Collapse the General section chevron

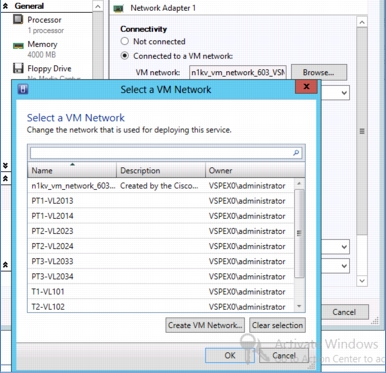(6, 6)
